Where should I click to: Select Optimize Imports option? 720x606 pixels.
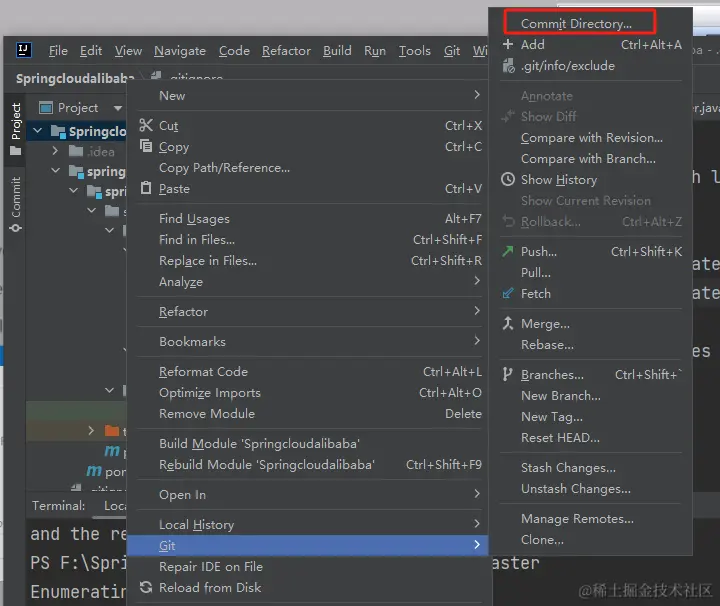209,393
